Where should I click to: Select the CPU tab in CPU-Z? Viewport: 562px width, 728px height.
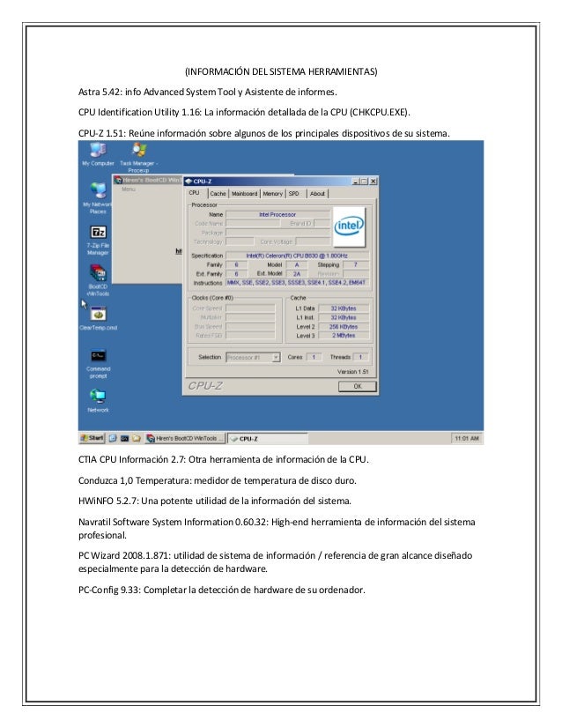point(195,193)
